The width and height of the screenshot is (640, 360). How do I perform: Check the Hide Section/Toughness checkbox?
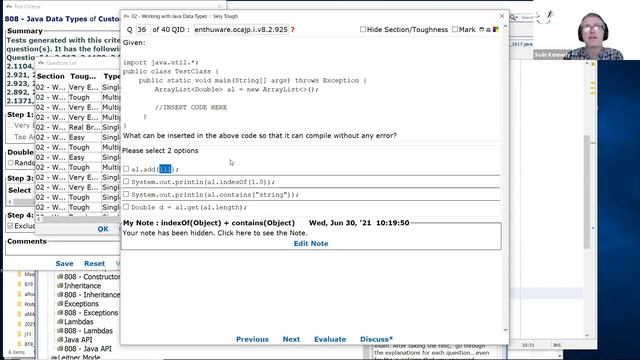click(x=363, y=29)
